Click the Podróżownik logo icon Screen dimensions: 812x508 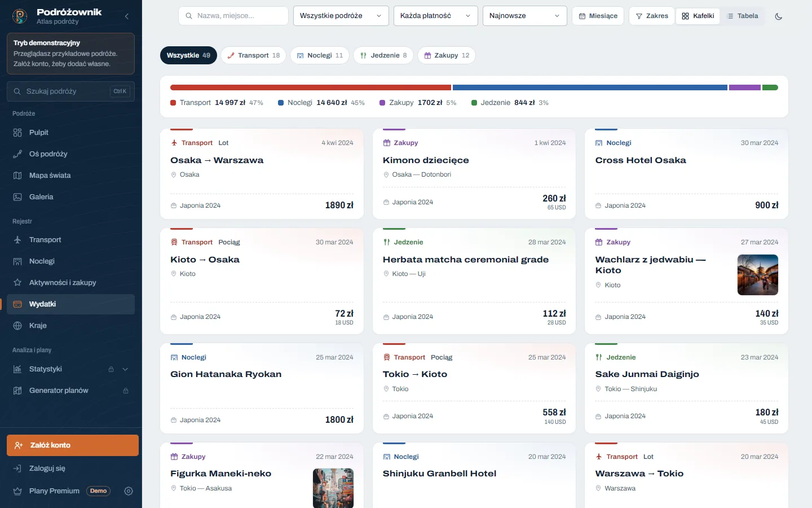[x=20, y=16]
